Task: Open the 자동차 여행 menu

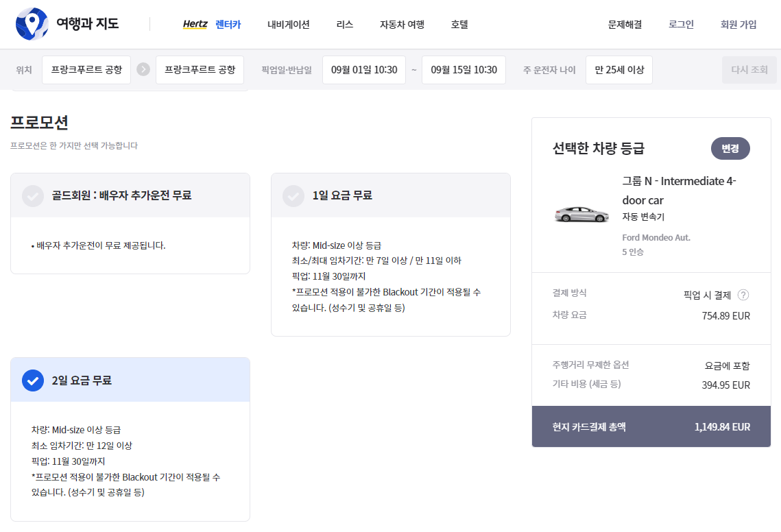Action: (402, 25)
